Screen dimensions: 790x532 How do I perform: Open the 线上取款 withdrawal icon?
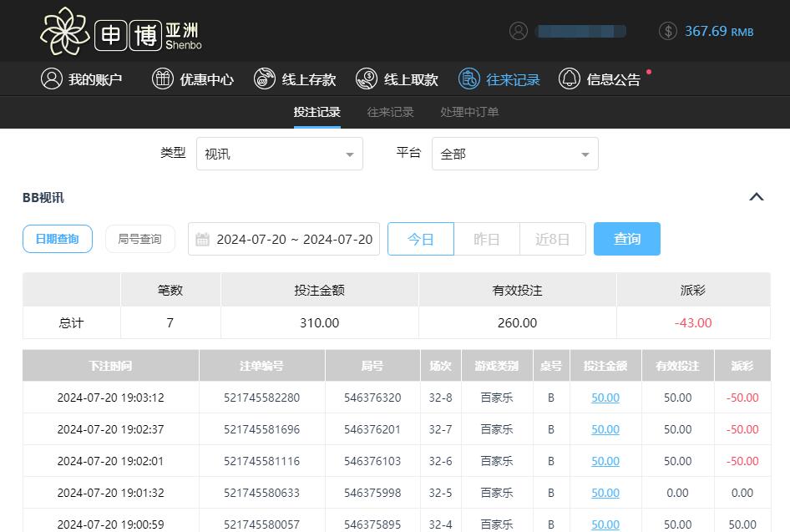(366, 79)
